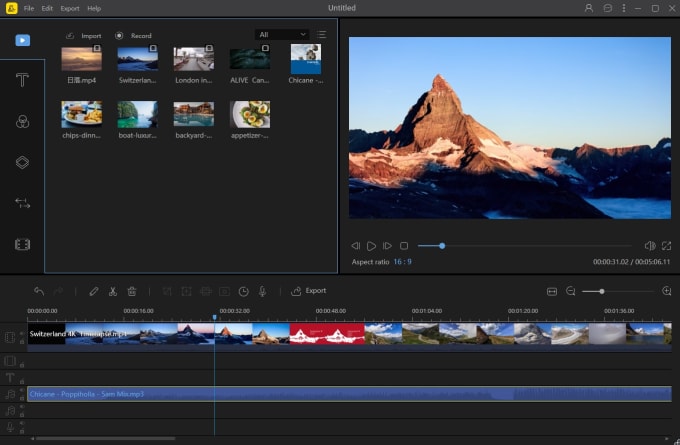Lock the text track
The image size is (680, 445).
pyautogui.click(x=22, y=382)
